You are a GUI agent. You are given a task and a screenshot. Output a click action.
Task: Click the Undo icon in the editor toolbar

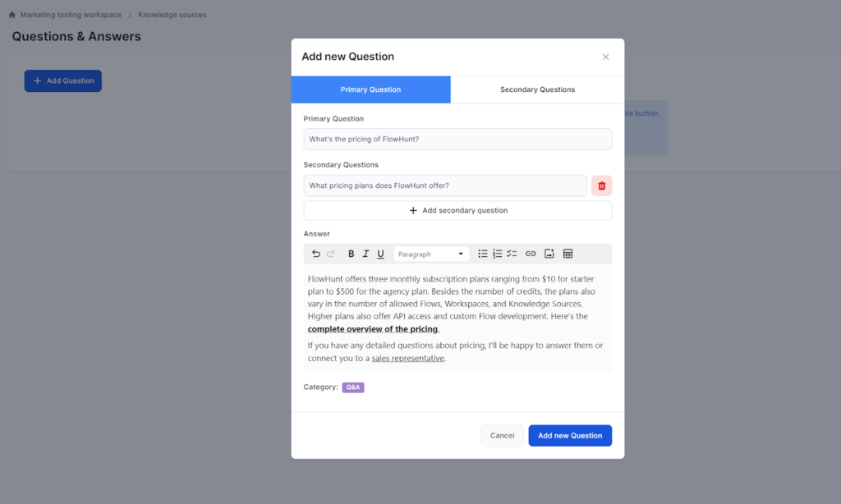[315, 254]
